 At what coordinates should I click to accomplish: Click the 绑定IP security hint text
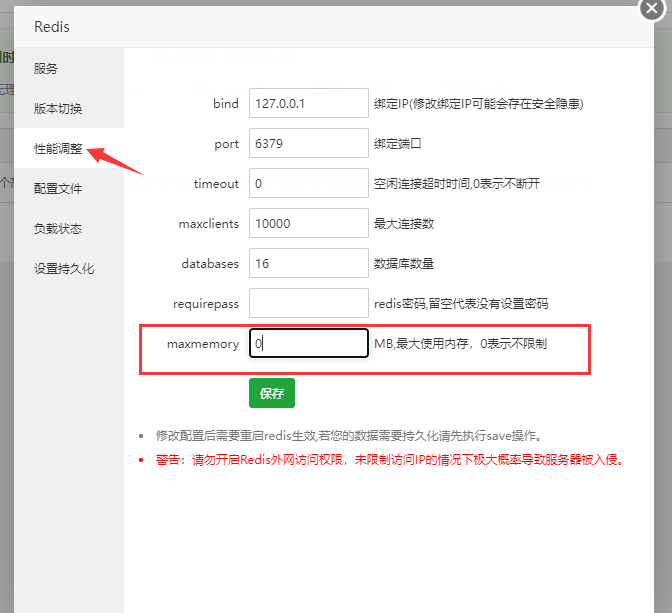(x=478, y=103)
